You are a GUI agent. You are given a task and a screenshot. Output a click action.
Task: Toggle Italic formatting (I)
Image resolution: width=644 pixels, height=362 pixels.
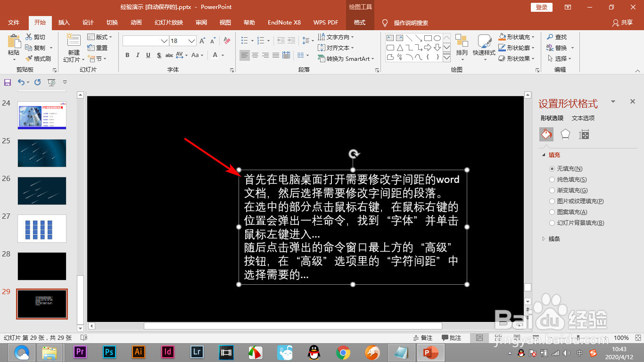tap(138, 55)
